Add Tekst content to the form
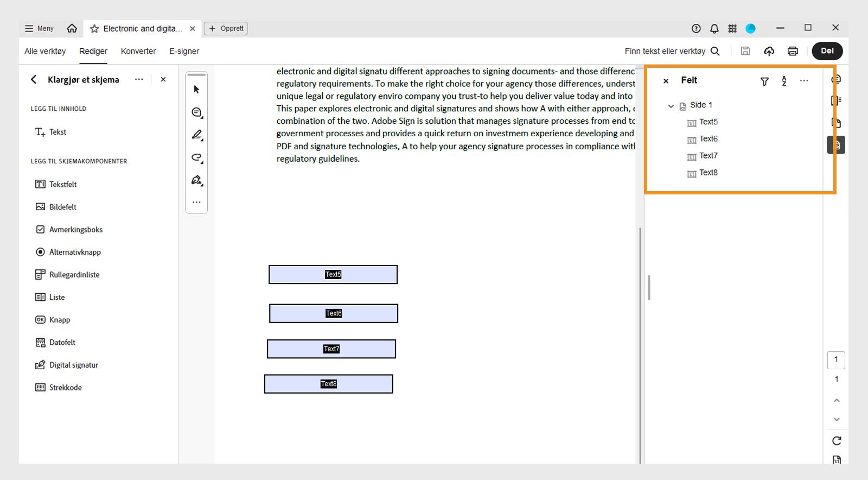This screenshot has height=480, width=868. coord(50,132)
